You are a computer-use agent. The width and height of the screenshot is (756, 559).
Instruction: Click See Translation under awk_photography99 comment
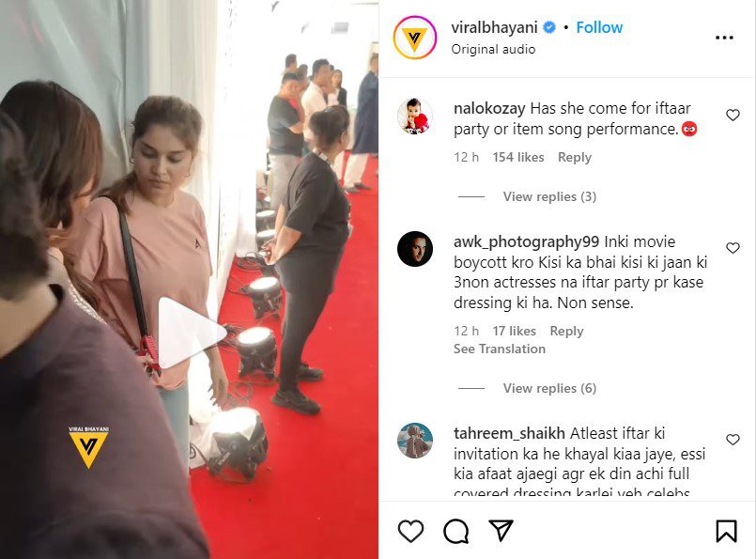tap(500, 349)
